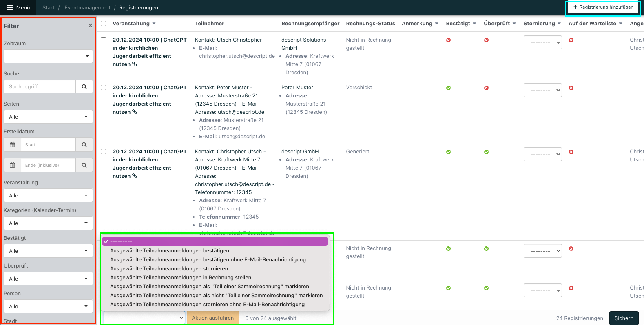Click magnifier next to Ende (inklusive) field

pyautogui.click(x=84, y=165)
